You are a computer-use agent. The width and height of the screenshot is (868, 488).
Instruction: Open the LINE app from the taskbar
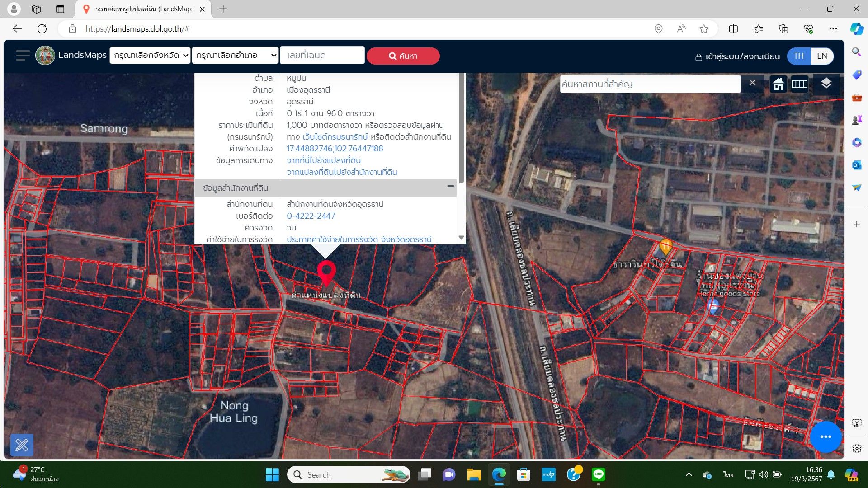tap(599, 474)
